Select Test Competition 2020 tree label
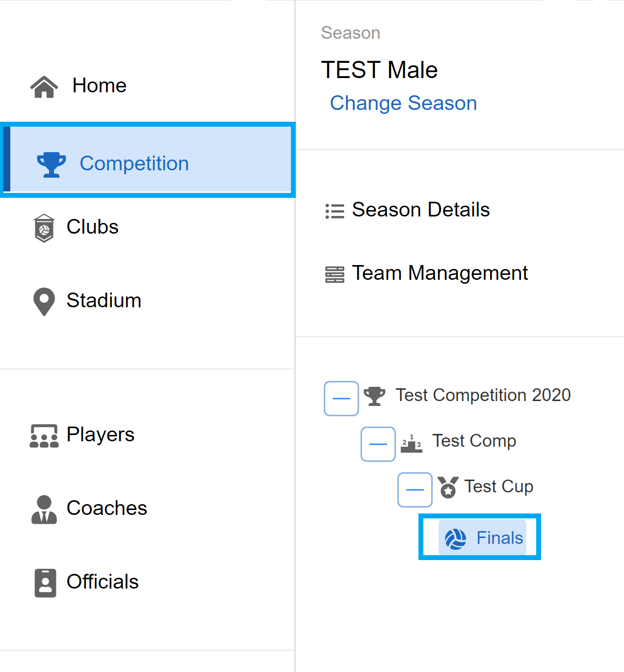This screenshot has width=624, height=672. [x=483, y=395]
